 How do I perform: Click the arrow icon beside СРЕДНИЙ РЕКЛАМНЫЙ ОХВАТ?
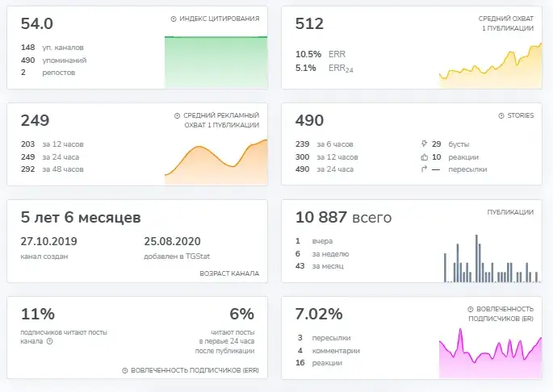point(178,115)
